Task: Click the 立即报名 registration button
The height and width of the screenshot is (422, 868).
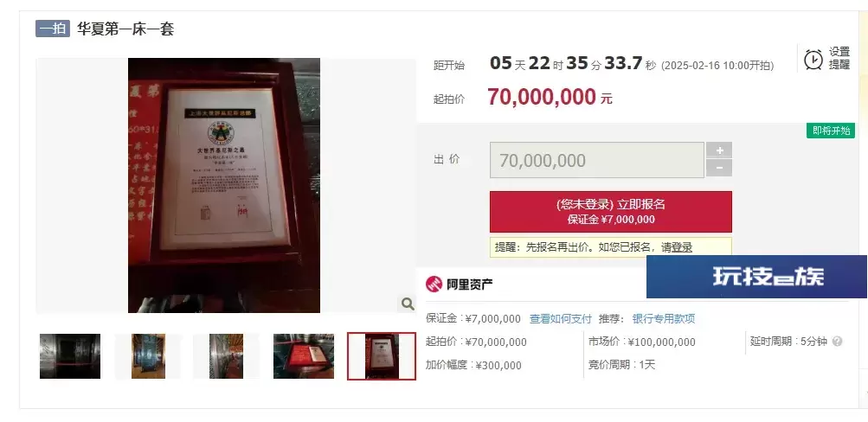Action: pos(611,212)
